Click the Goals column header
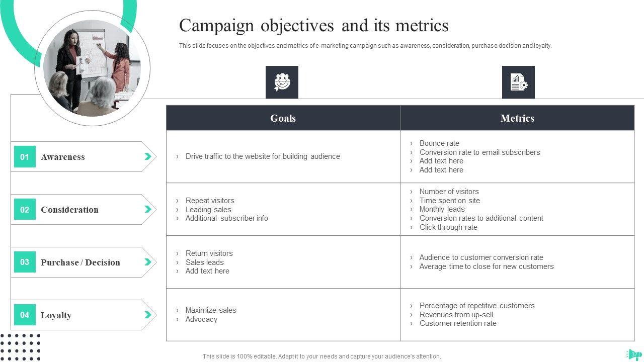 [x=283, y=118]
